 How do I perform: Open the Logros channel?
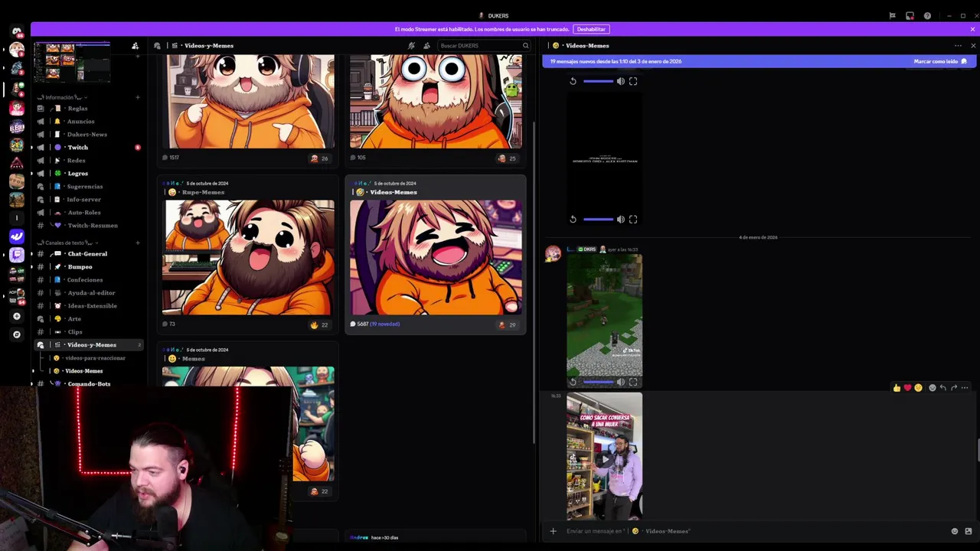pos(77,173)
